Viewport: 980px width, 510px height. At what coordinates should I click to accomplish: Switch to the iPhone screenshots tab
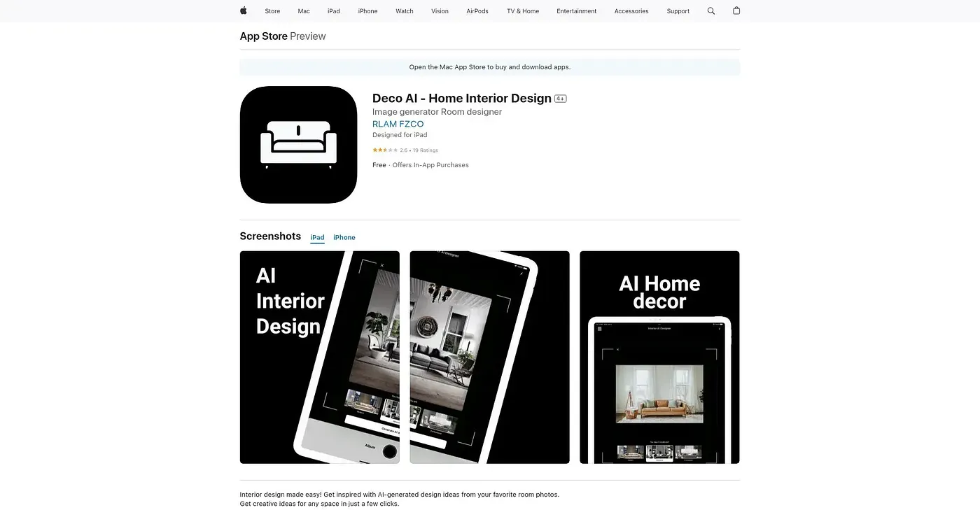344,237
